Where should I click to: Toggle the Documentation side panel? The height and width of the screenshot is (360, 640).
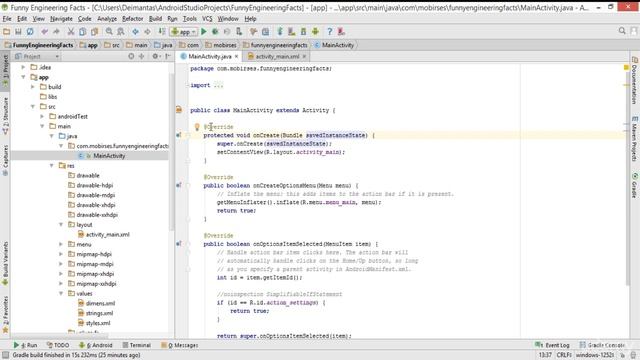point(635,81)
